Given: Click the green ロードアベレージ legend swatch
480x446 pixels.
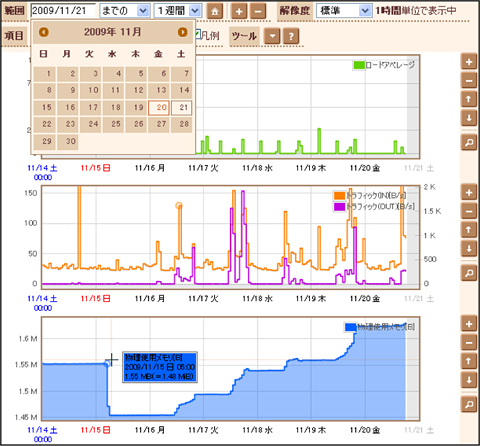Looking at the screenshot, I should [359, 65].
